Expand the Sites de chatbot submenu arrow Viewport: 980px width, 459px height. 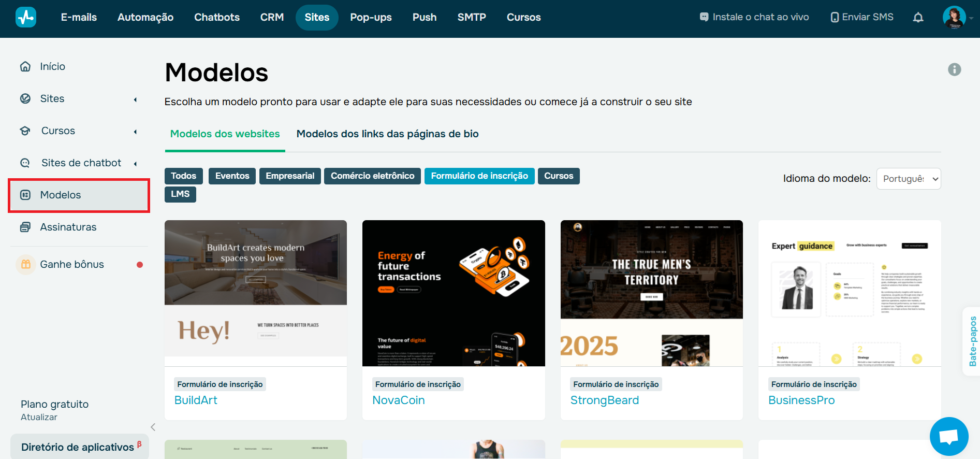click(135, 164)
